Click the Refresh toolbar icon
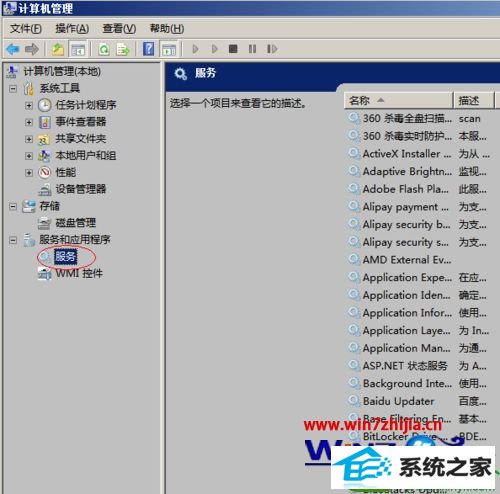The width and height of the screenshot is (500, 494). [104, 49]
